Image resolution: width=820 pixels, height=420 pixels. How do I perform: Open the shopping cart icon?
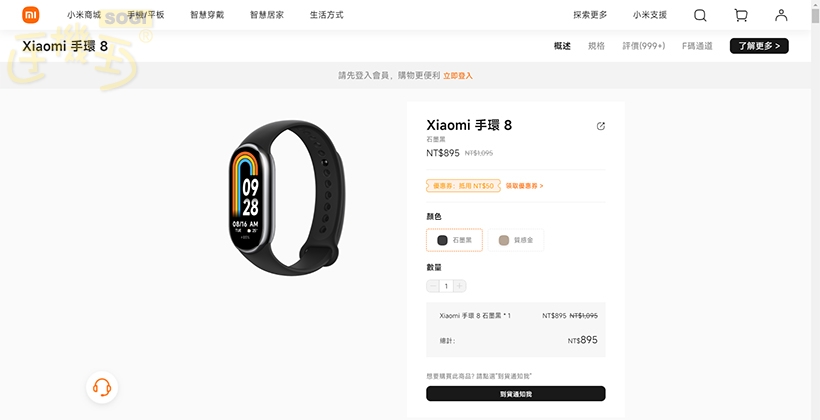[x=741, y=15]
